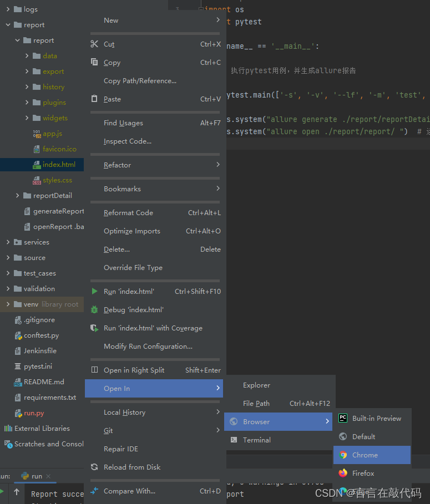Expand the venv library root folder
Screen dimensions: 430x504
click(x=8, y=304)
